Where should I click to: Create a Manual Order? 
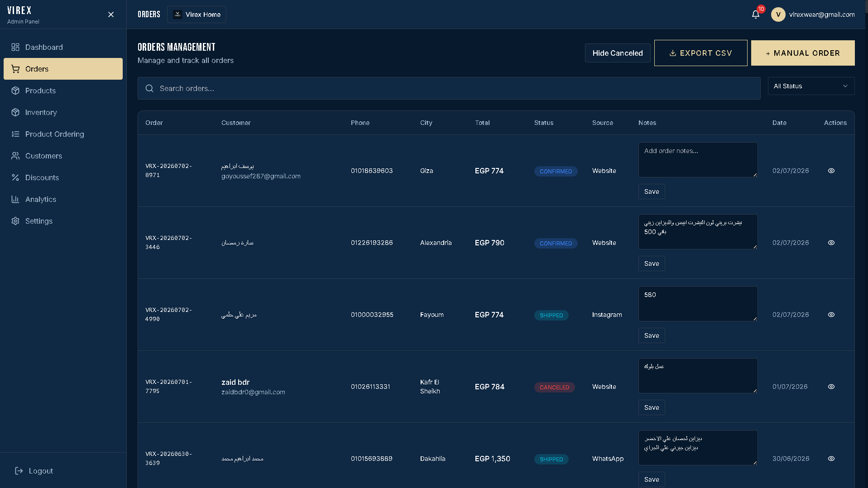click(803, 53)
